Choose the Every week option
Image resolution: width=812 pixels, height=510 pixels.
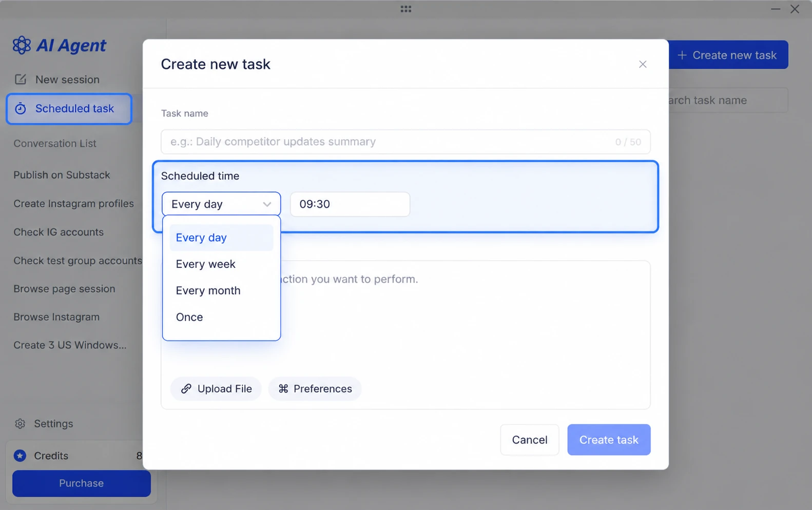[x=221, y=264]
